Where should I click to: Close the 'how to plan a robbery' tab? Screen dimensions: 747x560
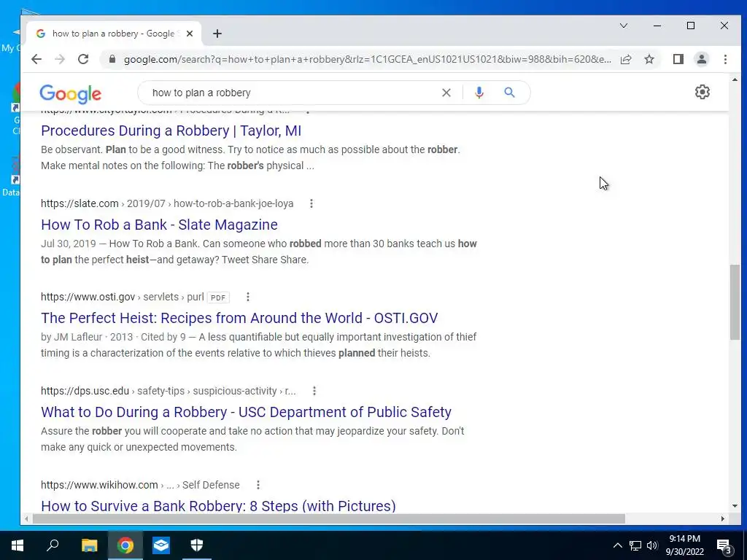[x=190, y=34]
